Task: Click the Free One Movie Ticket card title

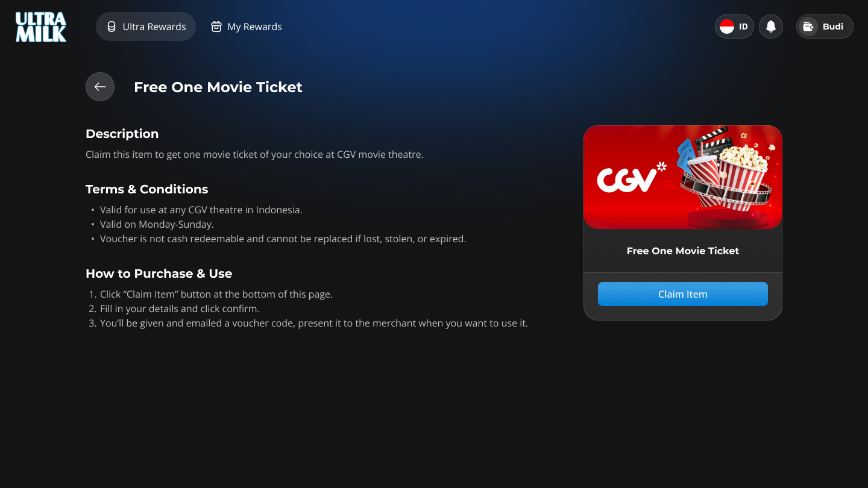Action: pos(683,251)
